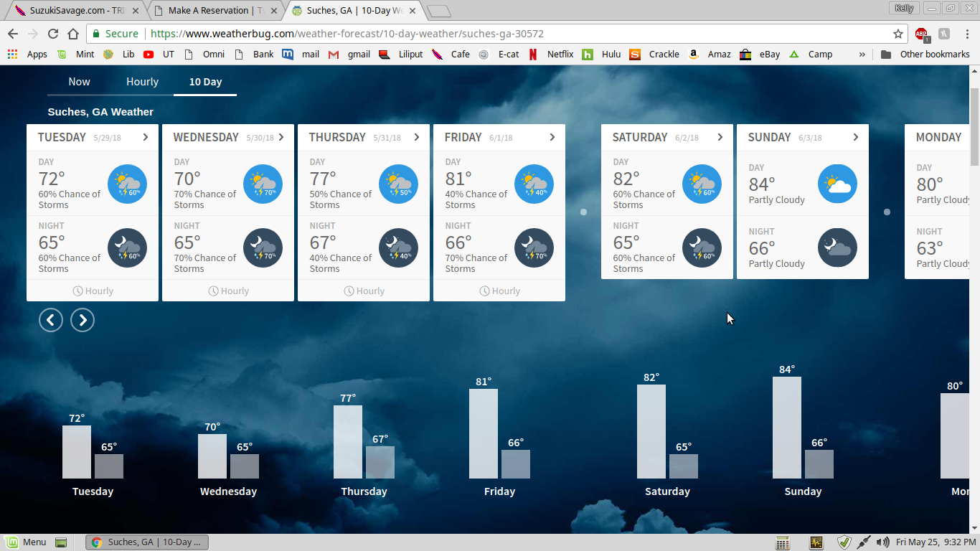Click the previous carousel arrow button
Image resolution: width=980 pixels, height=551 pixels.
point(51,320)
